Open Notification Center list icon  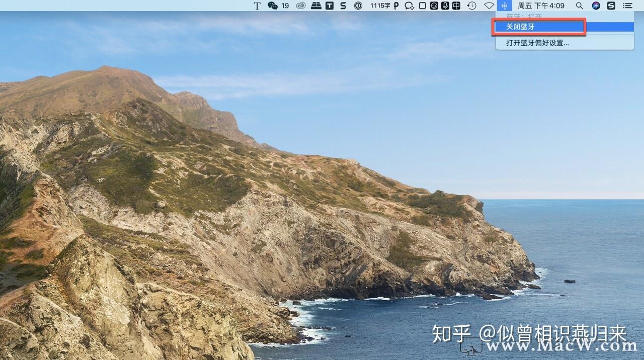click(x=627, y=6)
